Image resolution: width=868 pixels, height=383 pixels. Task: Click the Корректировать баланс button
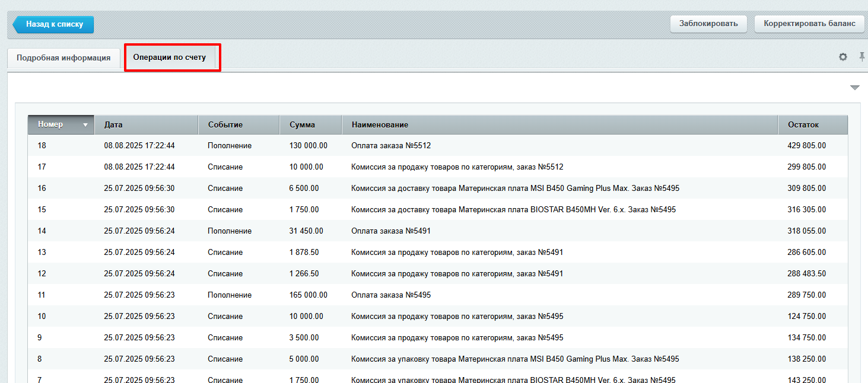[809, 24]
